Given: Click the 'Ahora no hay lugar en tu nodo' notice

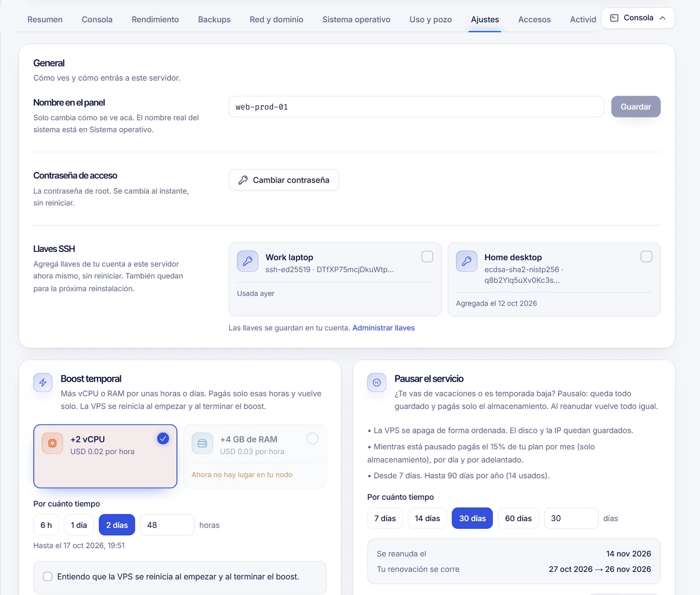Looking at the screenshot, I should coord(242,475).
